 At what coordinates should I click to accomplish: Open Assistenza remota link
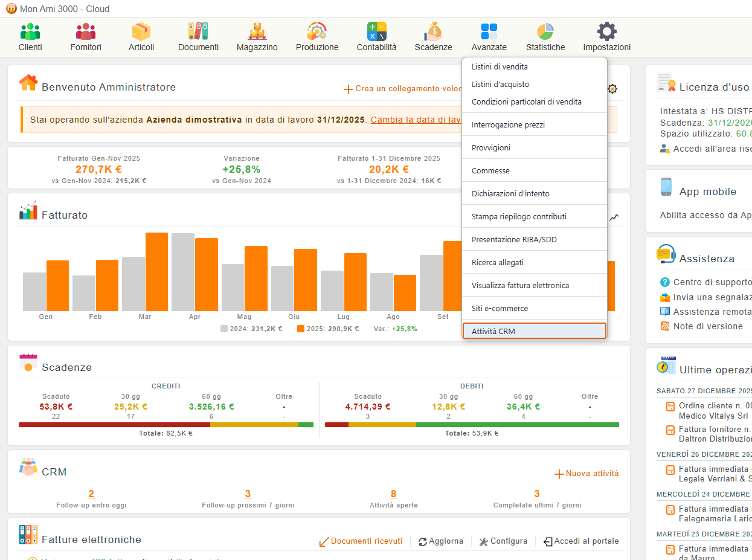(705, 312)
